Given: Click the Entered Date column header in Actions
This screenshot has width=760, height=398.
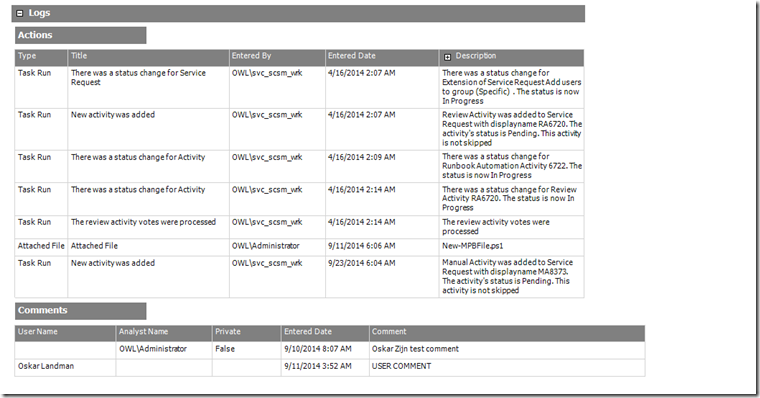Looking at the screenshot, I should [x=382, y=57].
